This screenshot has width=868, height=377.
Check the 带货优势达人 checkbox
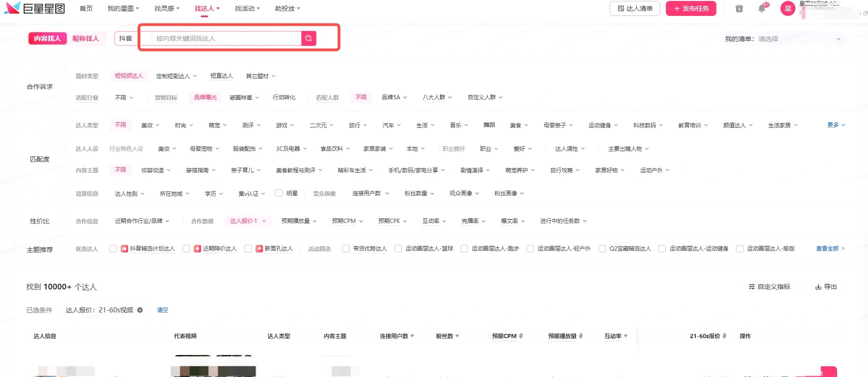346,249
